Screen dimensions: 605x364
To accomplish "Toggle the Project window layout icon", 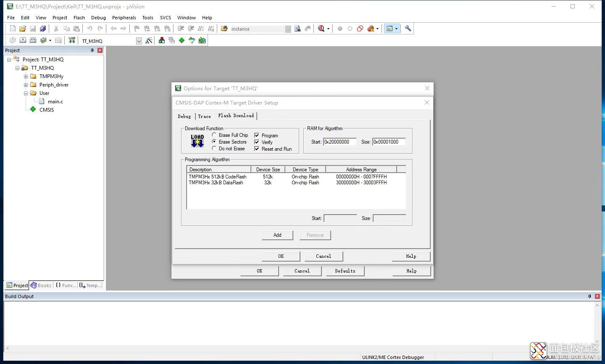I will point(389,29).
